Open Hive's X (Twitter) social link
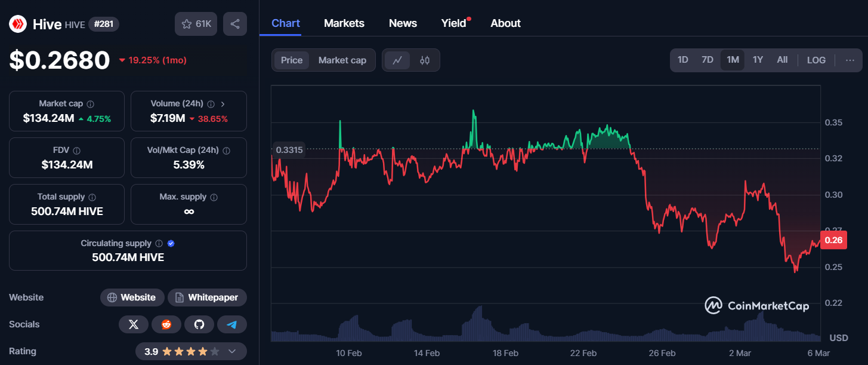868x365 pixels. pos(134,324)
